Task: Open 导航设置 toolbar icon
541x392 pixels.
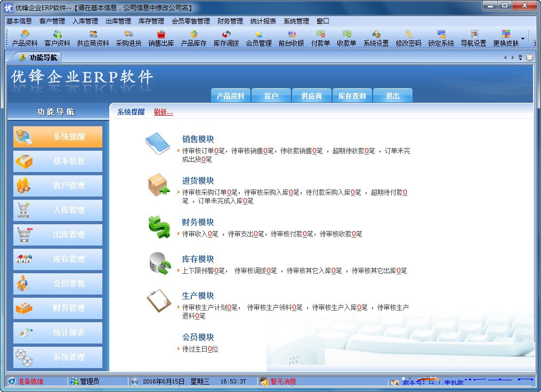Action: coord(473,38)
